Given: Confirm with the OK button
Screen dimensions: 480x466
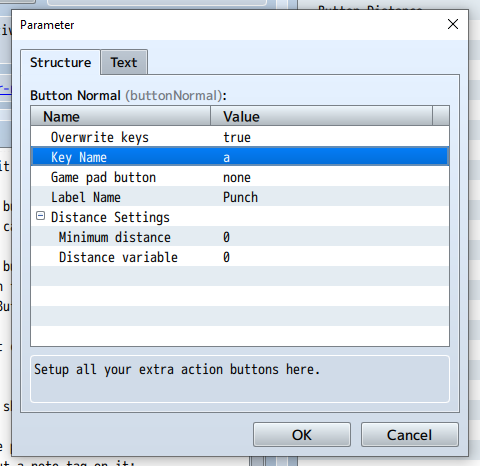Looking at the screenshot, I should [302, 435].
